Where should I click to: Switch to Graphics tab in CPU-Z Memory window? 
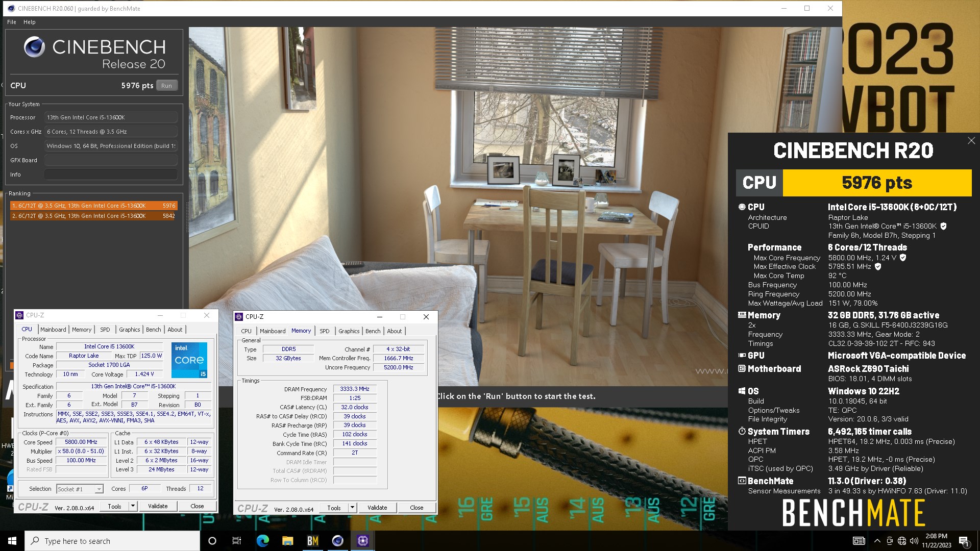(x=349, y=331)
